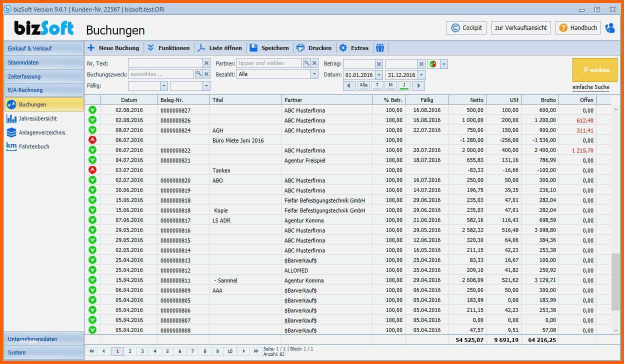624x364 pixels.
Task: Open E/A-Rechnung sidebar section
Action: (44, 90)
